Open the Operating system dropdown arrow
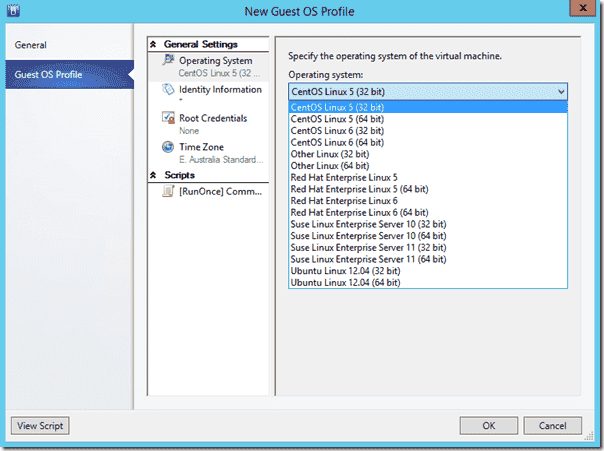 tap(561, 92)
